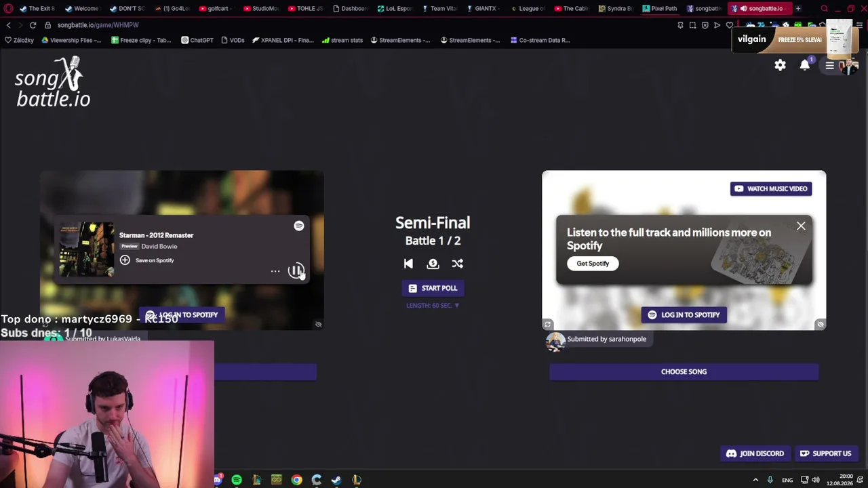Shuffle the battle order
The image size is (868, 488).
point(458,264)
